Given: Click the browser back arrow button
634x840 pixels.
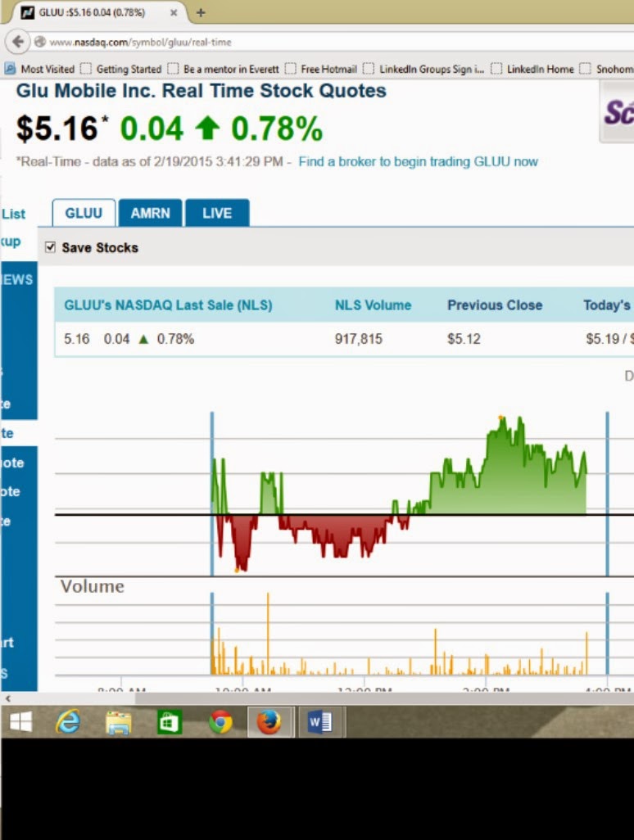Looking at the screenshot, I should click(x=18, y=41).
